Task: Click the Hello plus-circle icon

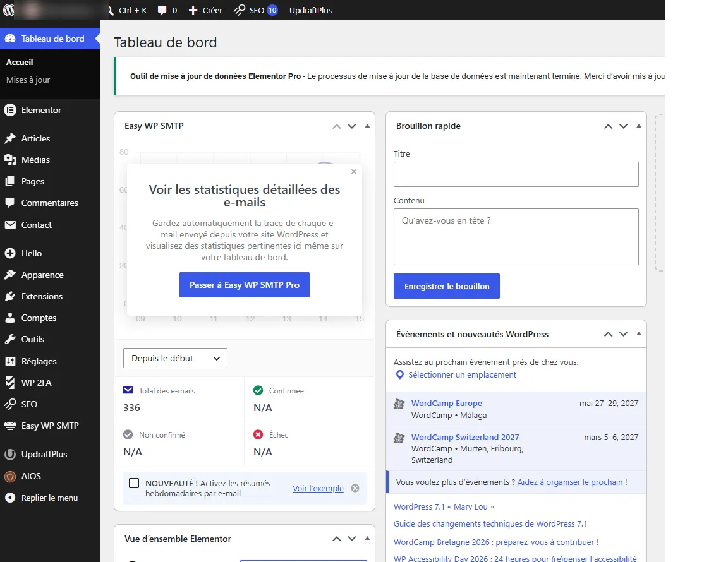Action: (x=9, y=253)
